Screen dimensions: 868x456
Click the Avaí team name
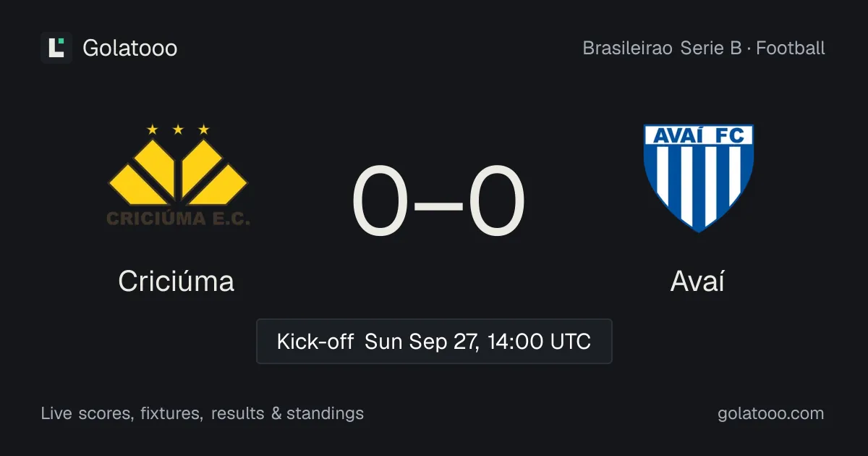[697, 281]
